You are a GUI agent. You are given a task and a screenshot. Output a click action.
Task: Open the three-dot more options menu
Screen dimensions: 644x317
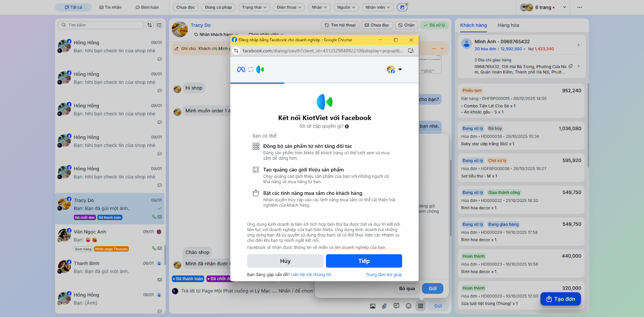[579, 7]
